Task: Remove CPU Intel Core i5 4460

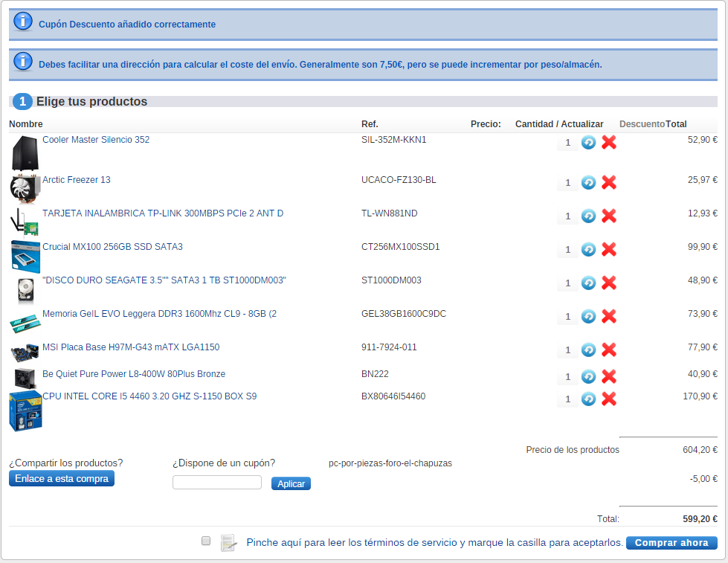Action: pyautogui.click(x=609, y=399)
